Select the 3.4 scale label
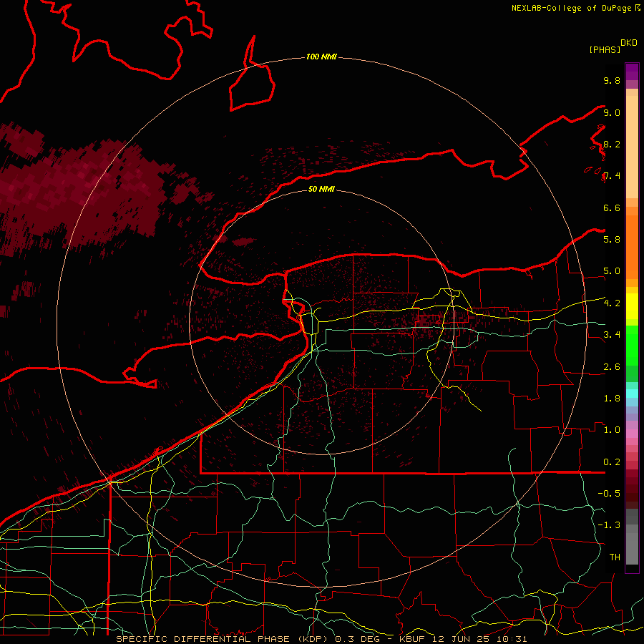Screen dimensions: 644x644 pos(612,334)
